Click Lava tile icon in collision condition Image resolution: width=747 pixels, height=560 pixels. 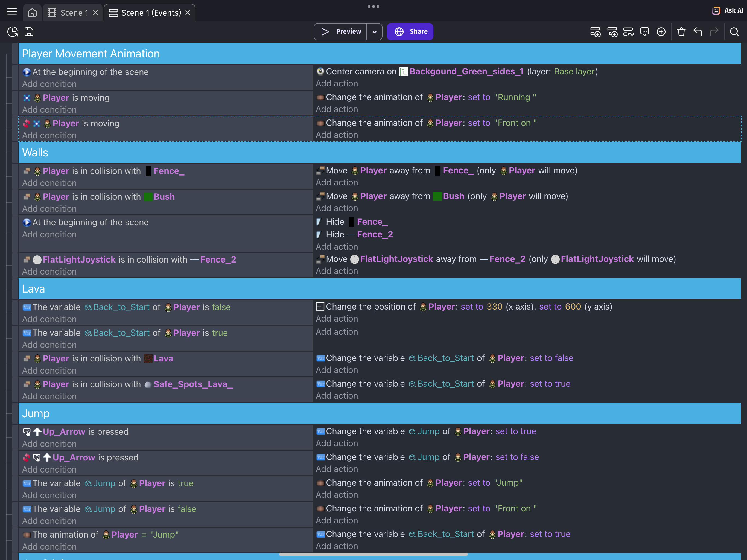(148, 358)
